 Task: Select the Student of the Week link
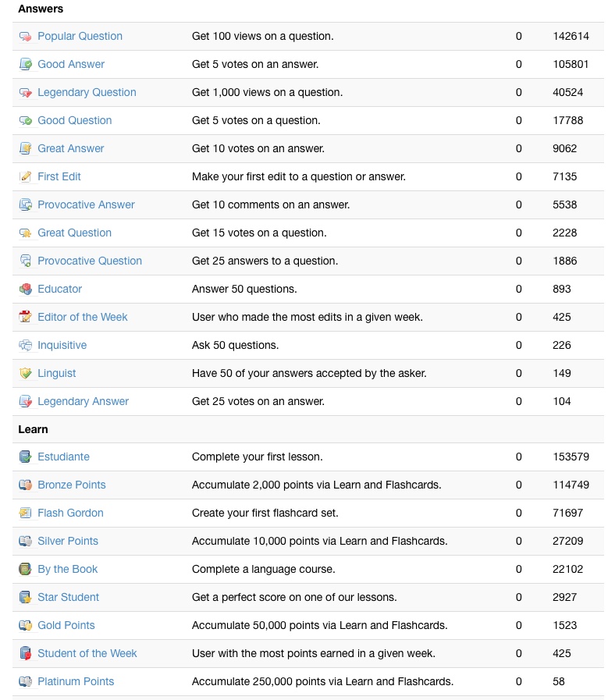tap(87, 654)
